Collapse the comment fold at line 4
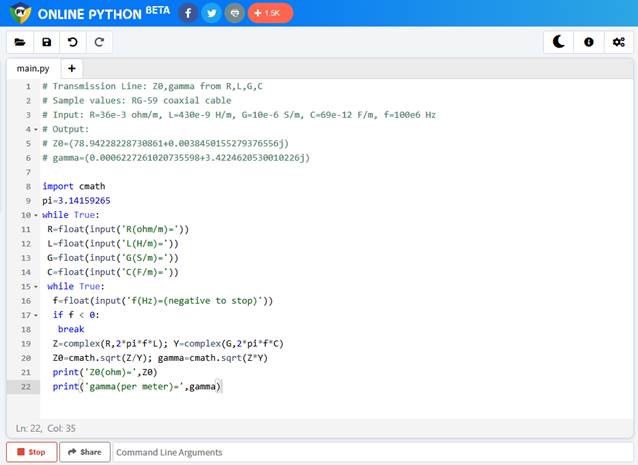The height and width of the screenshot is (465, 638). tap(36, 129)
